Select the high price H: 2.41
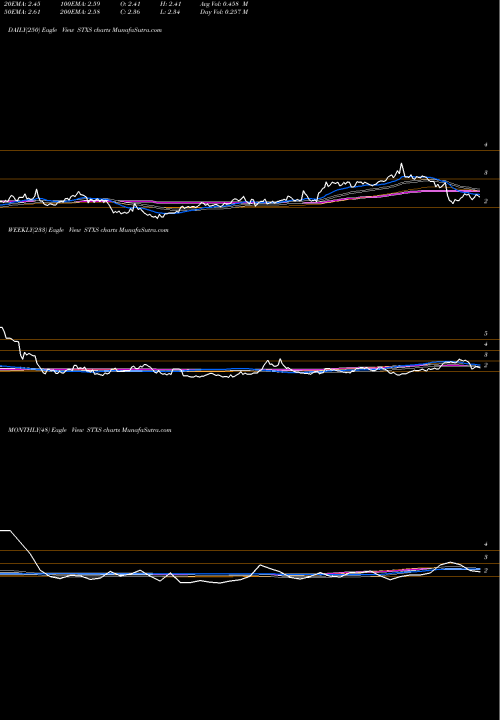 (x=170, y=4)
